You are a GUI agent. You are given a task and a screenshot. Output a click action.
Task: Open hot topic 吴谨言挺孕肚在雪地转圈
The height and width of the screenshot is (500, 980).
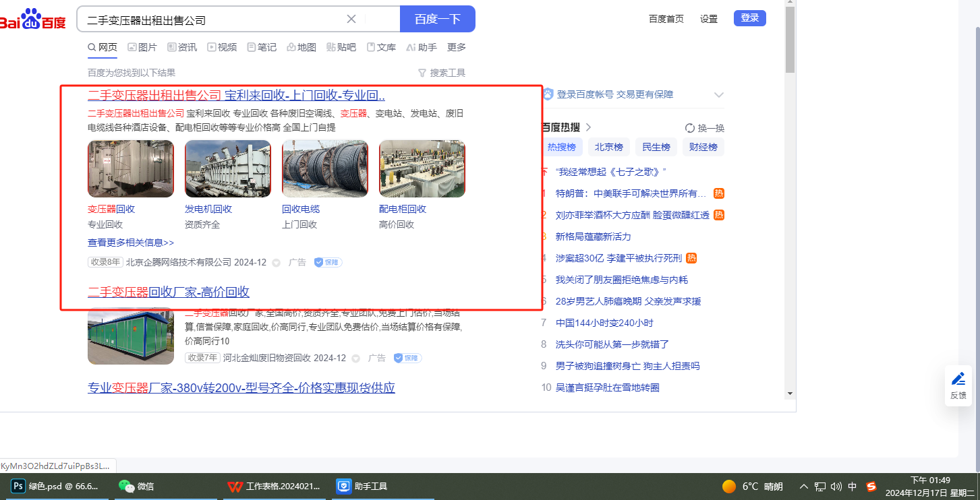tap(608, 387)
